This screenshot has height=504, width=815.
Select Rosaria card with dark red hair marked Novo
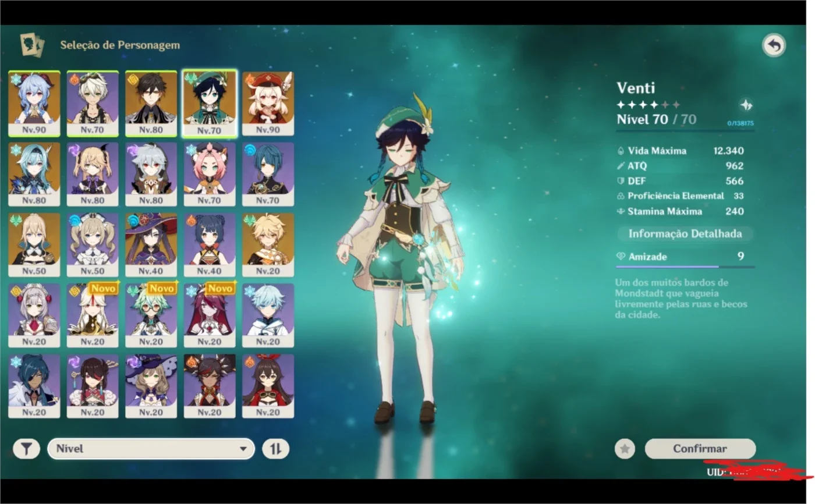(x=210, y=315)
